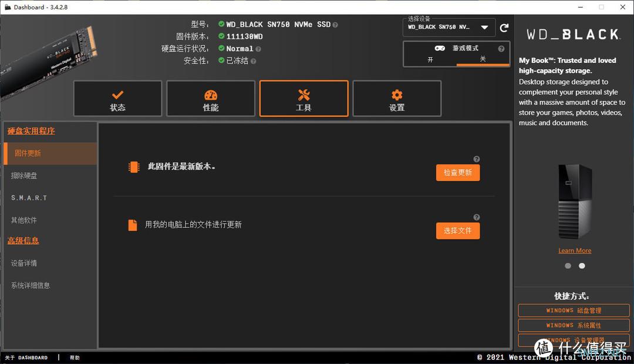634x364 pixels.
Task: Select the first carousel dot
Action: [x=568, y=266]
